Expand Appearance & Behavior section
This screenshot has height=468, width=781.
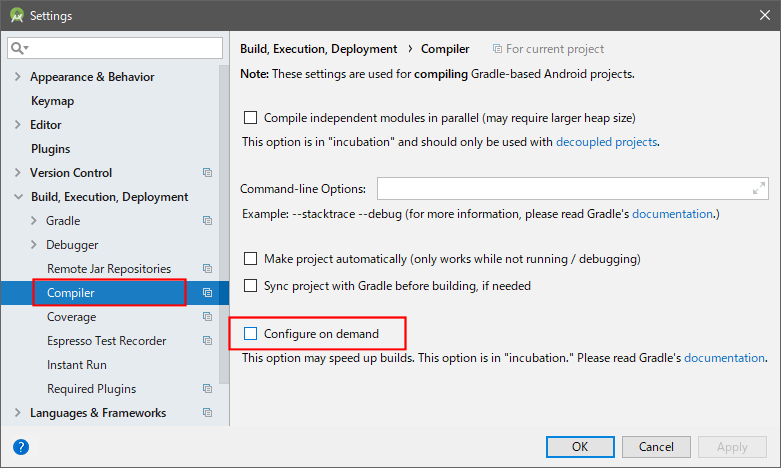click(18, 77)
